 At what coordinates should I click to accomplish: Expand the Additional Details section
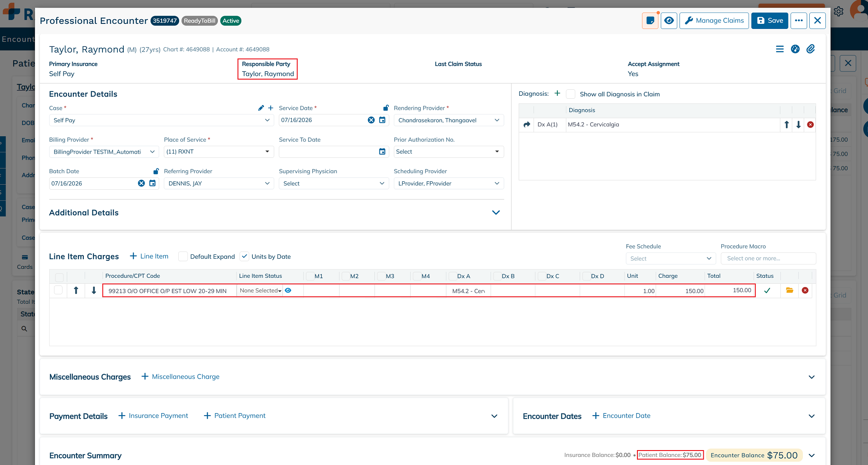(x=496, y=213)
